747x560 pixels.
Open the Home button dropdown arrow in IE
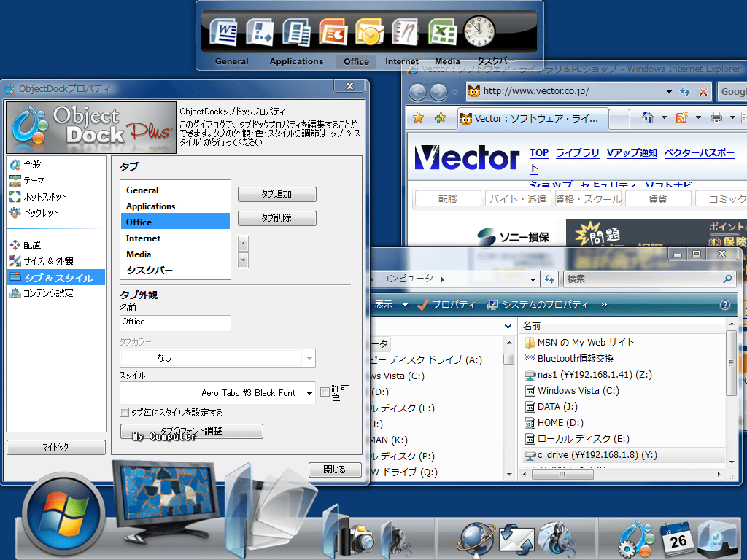coord(664,117)
